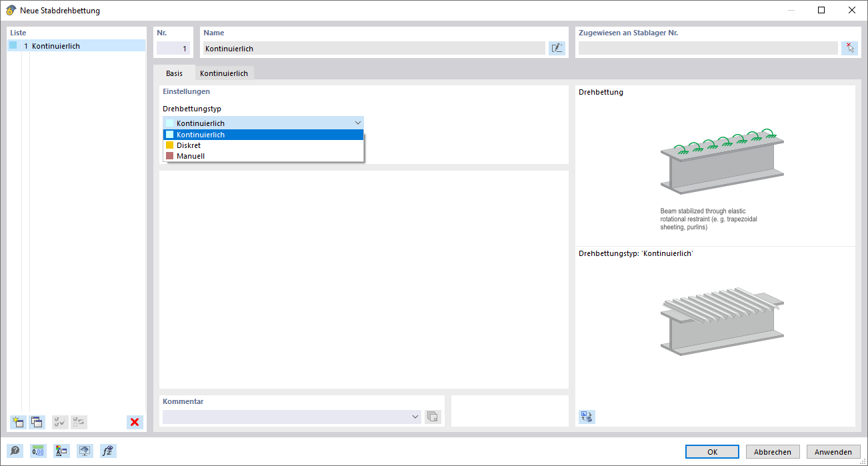Viewport: 868px width, 466px height.
Task: Open units and decimal places icon
Action: point(38,451)
